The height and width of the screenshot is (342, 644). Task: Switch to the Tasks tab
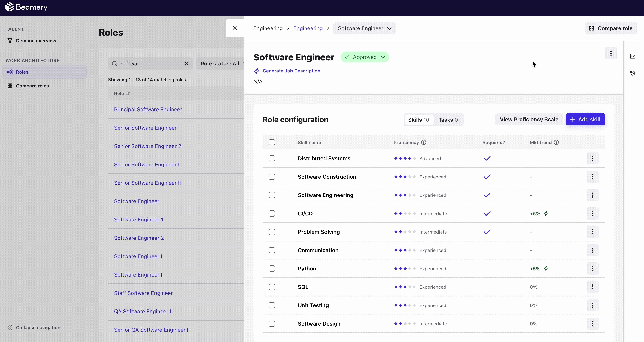448,120
